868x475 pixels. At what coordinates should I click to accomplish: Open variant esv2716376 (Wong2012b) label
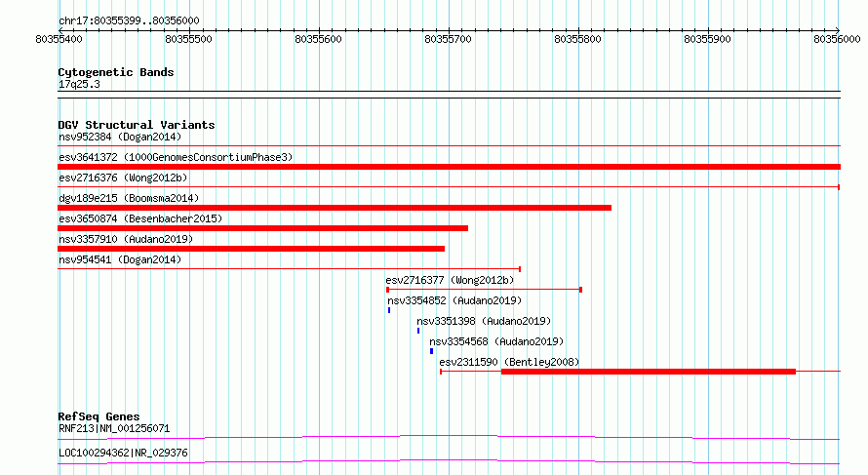coord(123,178)
